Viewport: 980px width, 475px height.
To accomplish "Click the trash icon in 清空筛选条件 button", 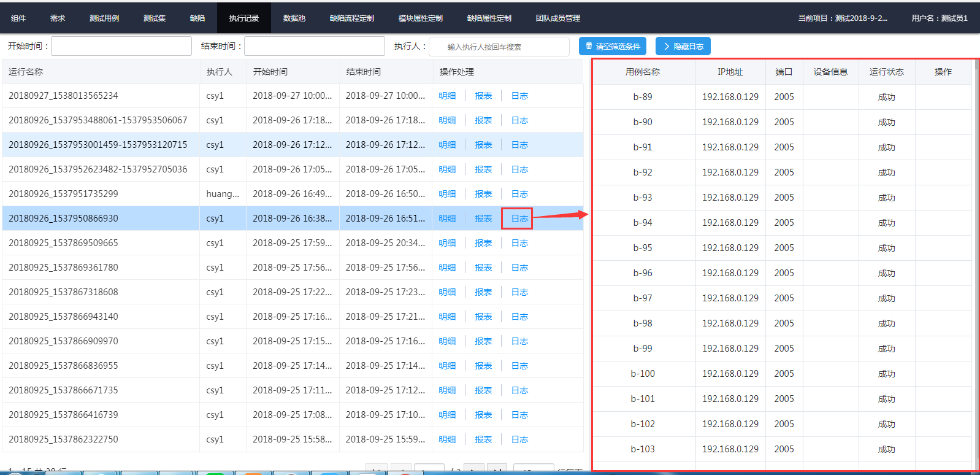I will 589,46.
